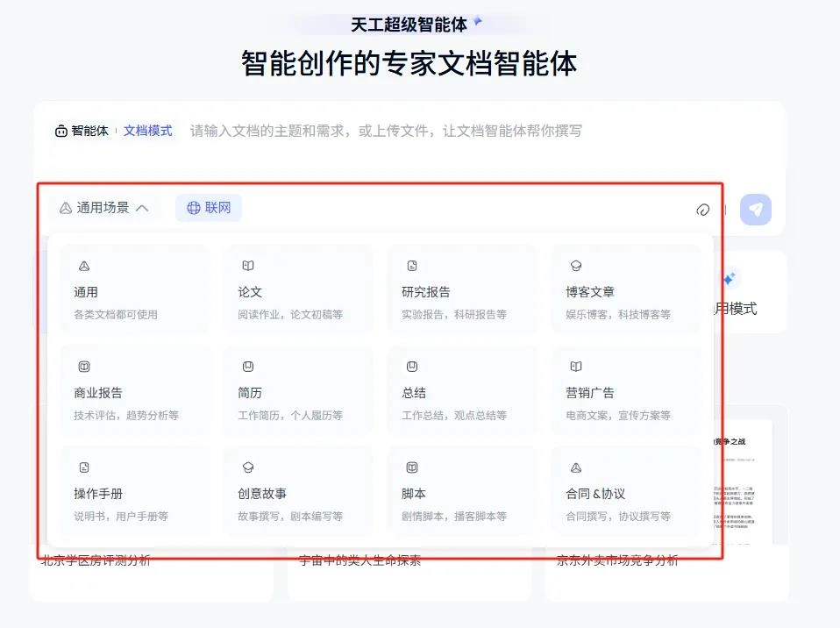The height and width of the screenshot is (628, 840).
Task: Click the 电商文案，宣传方案等 description
Action: click(x=618, y=415)
